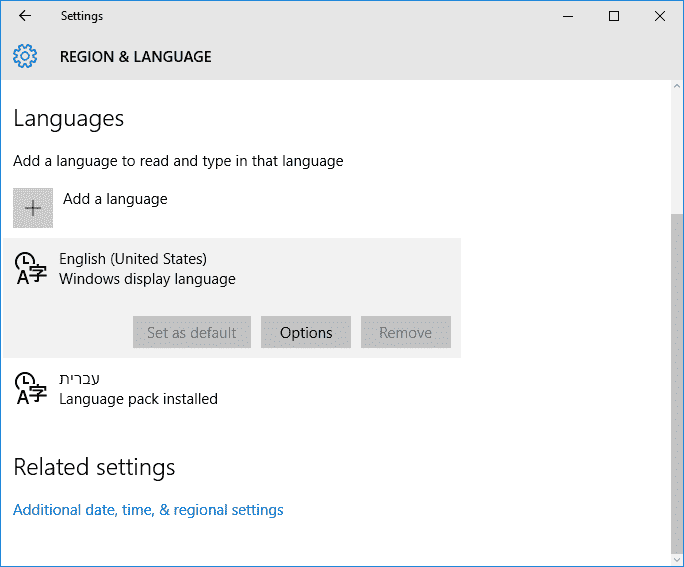The image size is (684, 567).
Task: Select the עברית language entry
Action: pyautogui.click(x=232, y=389)
